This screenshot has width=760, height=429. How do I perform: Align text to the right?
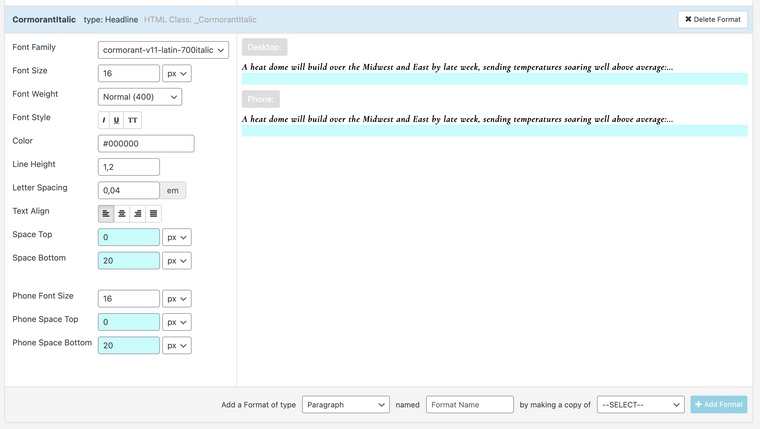tap(137, 213)
